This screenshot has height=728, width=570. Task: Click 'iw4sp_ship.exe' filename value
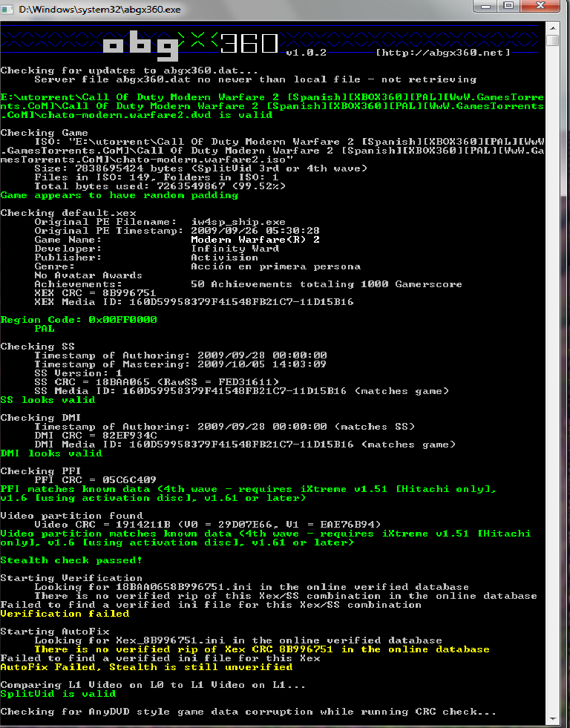(238, 222)
